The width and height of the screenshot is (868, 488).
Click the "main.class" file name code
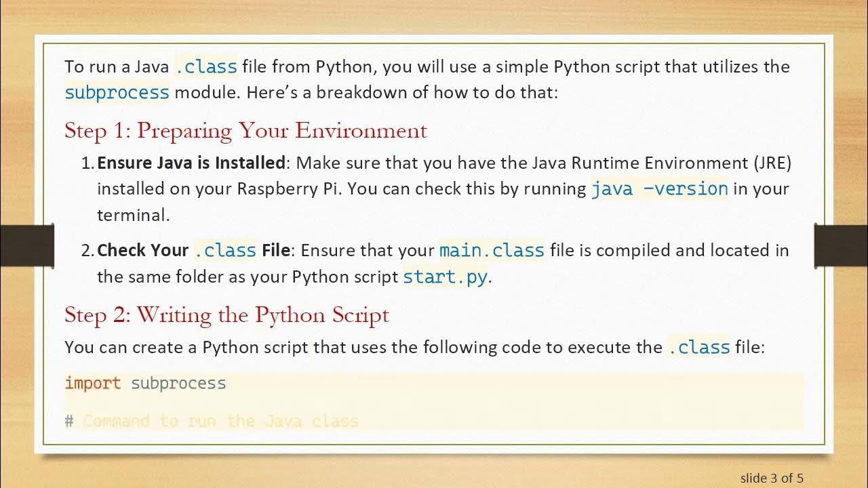click(492, 251)
